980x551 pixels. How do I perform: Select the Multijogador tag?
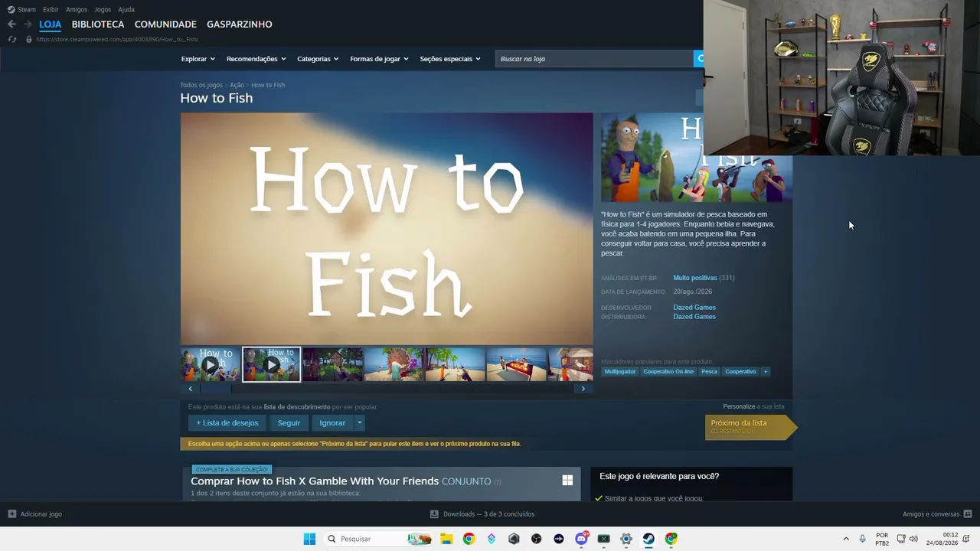pos(619,372)
